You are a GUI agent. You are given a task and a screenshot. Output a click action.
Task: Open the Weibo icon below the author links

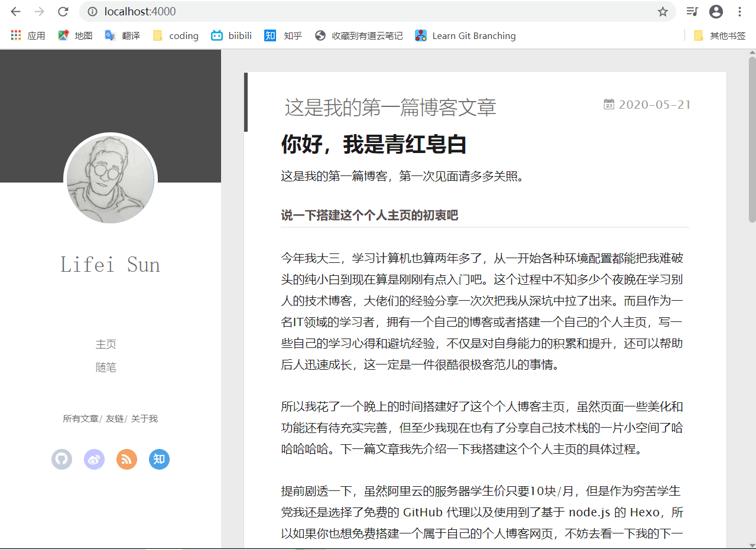pos(94,459)
